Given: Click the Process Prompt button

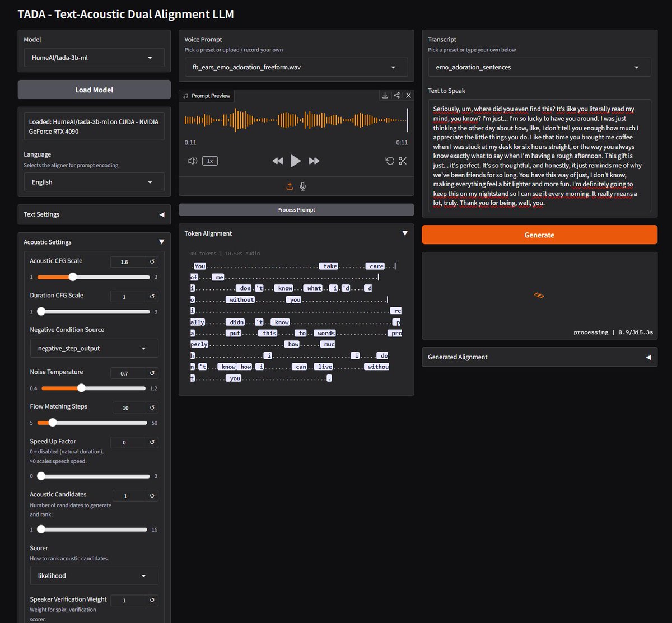Looking at the screenshot, I should tap(296, 210).
